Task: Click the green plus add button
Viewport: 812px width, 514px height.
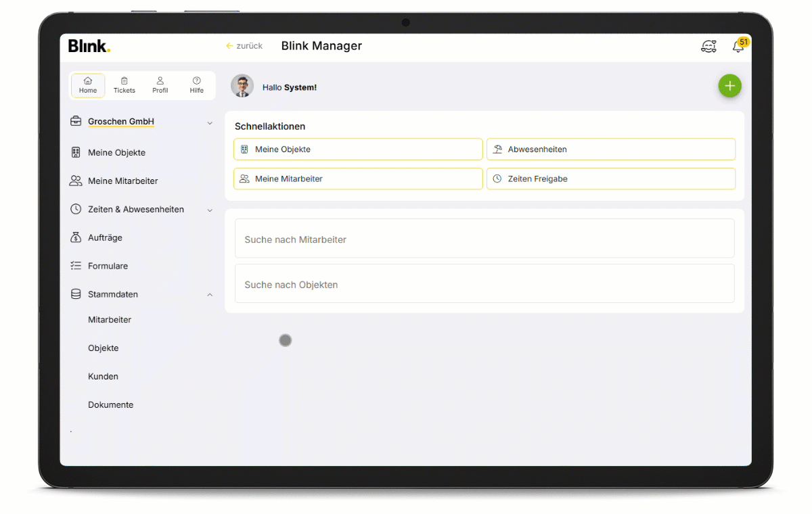Action: pos(729,86)
